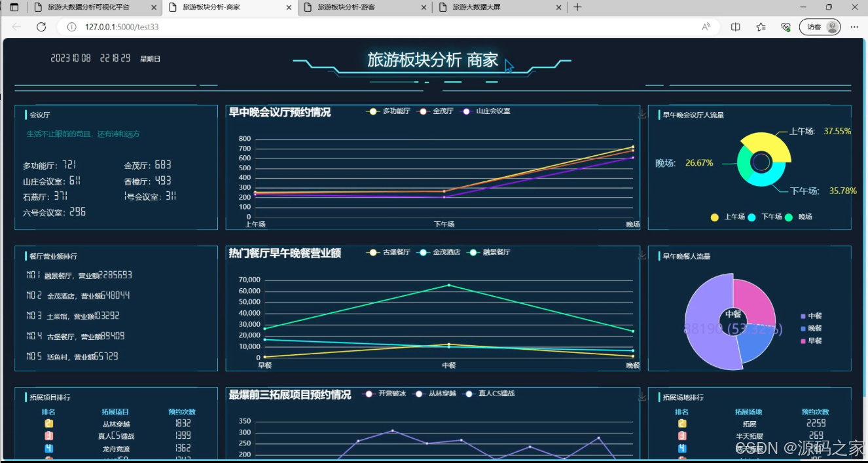Image resolution: width=868 pixels, height=463 pixels.
Task: Open split screen view icon
Action: click(x=735, y=27)
